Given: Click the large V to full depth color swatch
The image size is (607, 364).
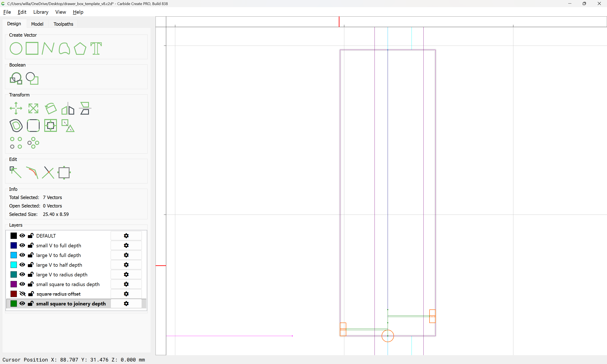Looking at the screenshot, I should 14,255.
